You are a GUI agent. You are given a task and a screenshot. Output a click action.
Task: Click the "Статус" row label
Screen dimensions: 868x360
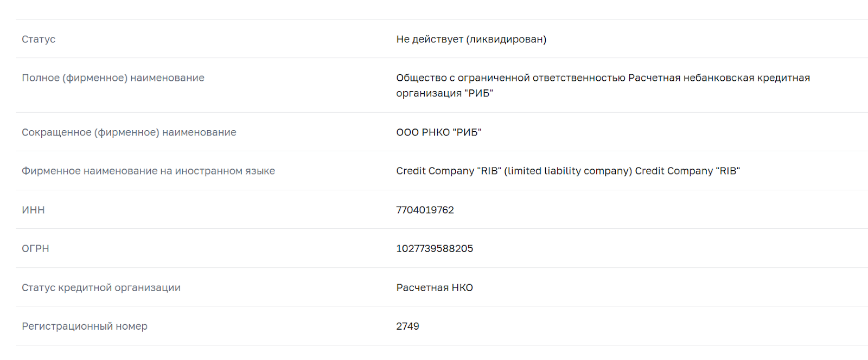click(x=39, y=39)
